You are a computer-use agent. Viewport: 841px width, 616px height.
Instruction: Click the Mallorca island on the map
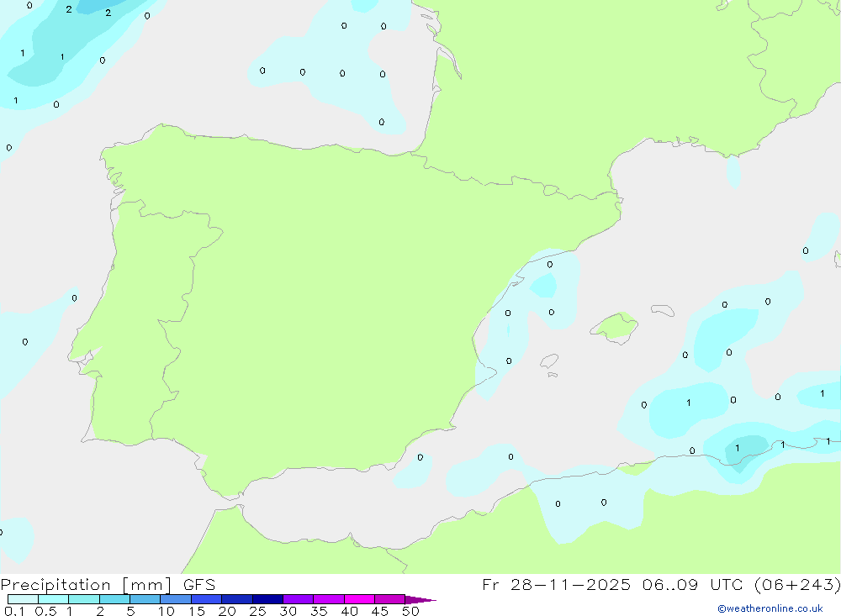615,328
